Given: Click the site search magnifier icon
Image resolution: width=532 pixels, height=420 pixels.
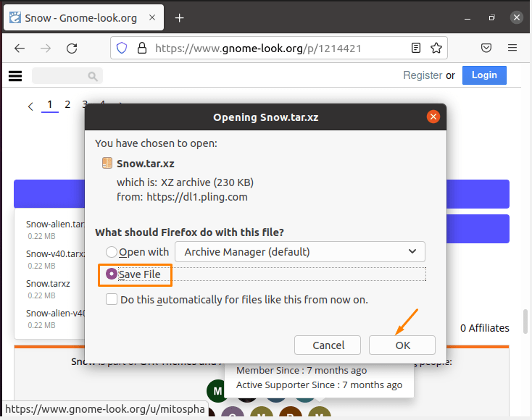Looking at the screenshot, I should point(93,76).
